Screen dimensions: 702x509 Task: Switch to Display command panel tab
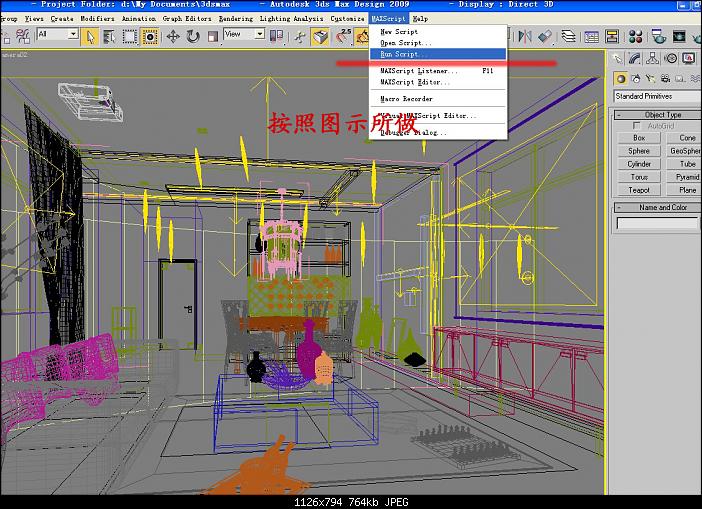click(x=689, y=59)
